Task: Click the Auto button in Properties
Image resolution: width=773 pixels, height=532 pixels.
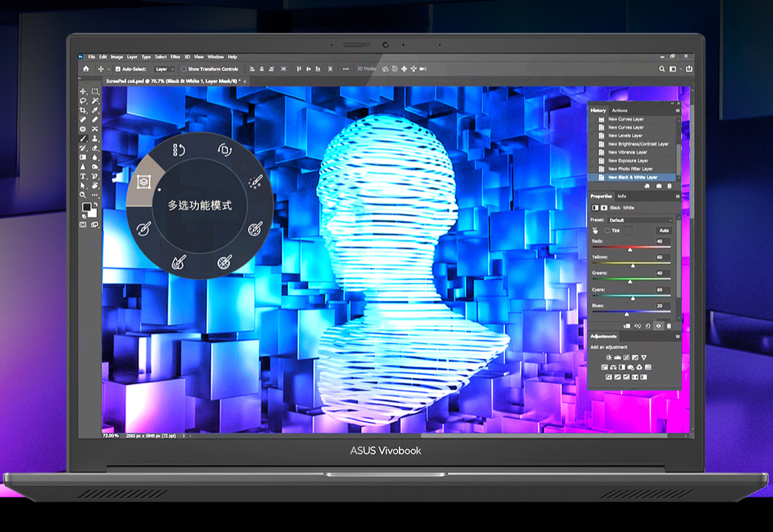Action: tap(664, 230)
